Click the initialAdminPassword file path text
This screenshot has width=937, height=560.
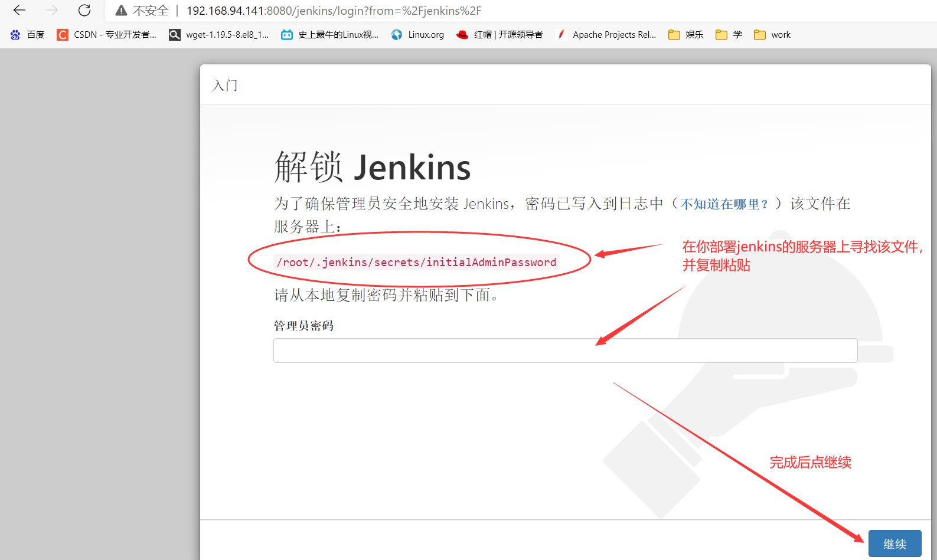(x=416, y=262)
